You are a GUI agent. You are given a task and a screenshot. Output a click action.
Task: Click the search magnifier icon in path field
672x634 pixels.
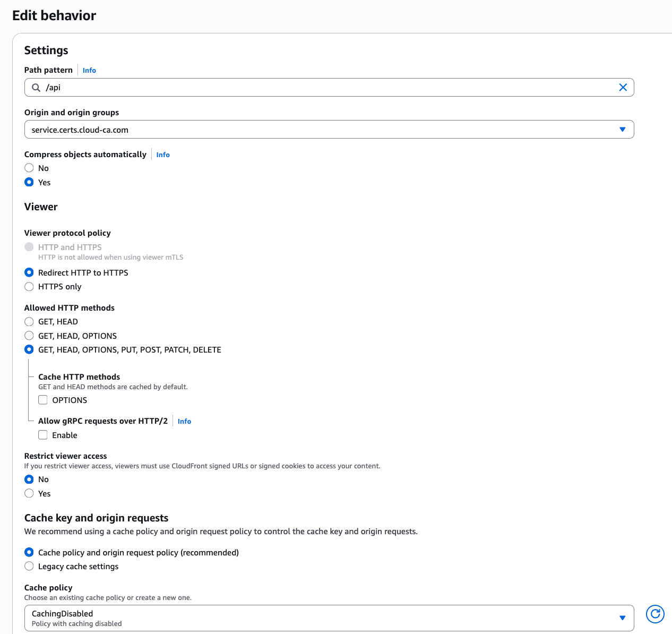point(36,88)
